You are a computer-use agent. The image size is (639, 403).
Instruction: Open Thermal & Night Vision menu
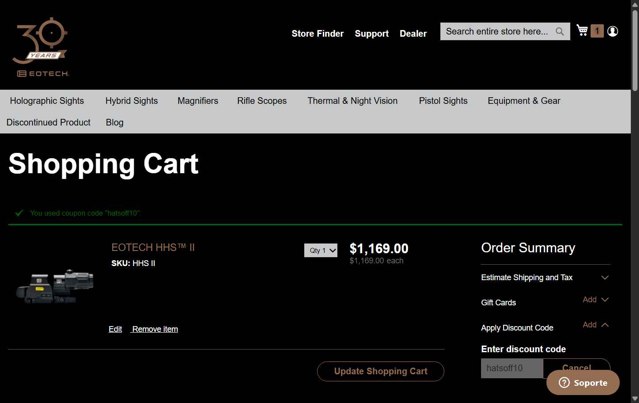tap(353, 101)
